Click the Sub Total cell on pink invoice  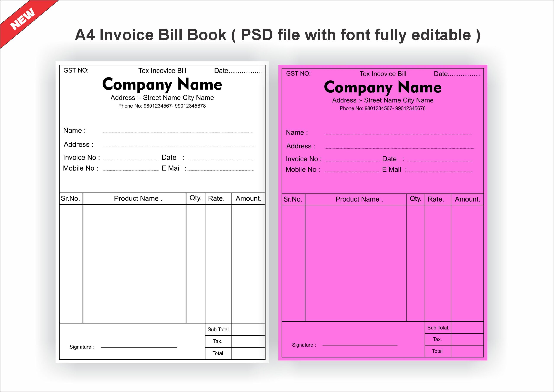point(438,327)
